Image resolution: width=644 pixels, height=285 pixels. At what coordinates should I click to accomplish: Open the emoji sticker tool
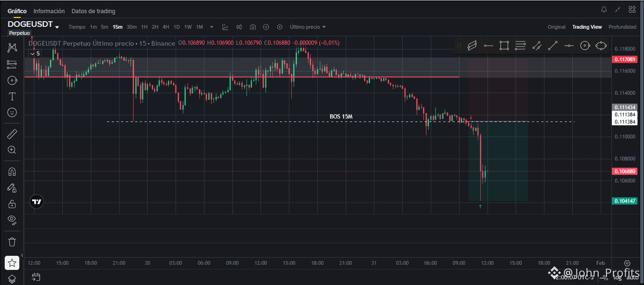[x=12, y=113]
